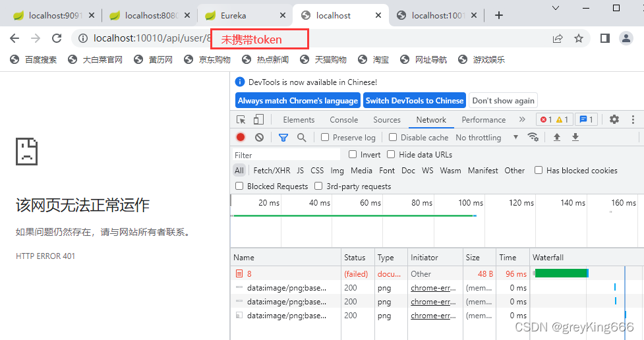The width and height of the screenshot is (644, 340).
Task: Open the 百度搜索 bookmark
Action: pos(34,59)
